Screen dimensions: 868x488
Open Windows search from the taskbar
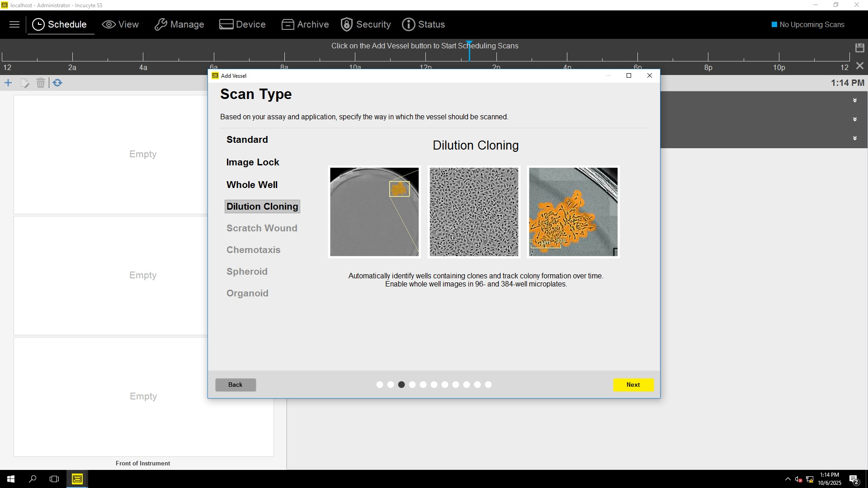(x=33, y=479)
